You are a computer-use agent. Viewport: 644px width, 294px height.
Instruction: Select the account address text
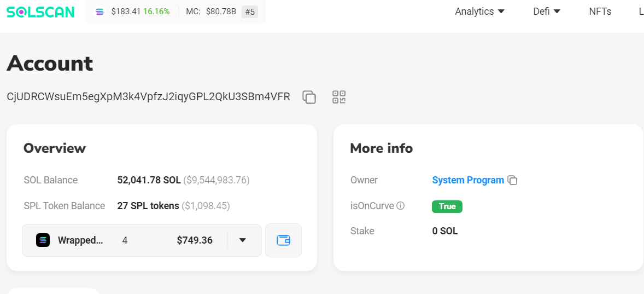pyautogui.click(x=148, y=97)
